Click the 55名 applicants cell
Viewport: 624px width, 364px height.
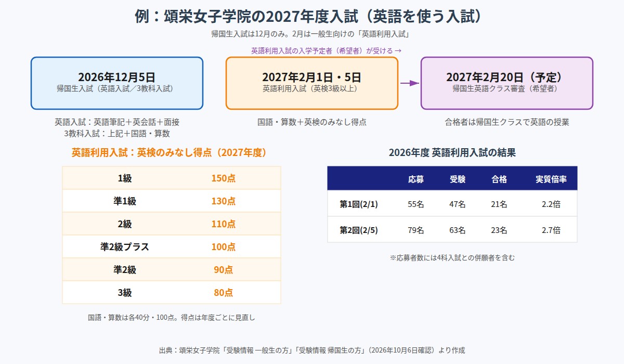416,204
